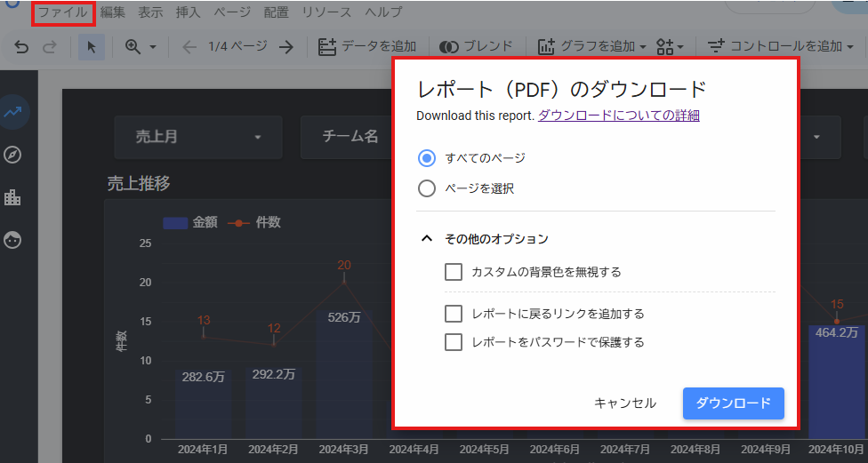Click the zoom magnifier icon

[133, 46]
